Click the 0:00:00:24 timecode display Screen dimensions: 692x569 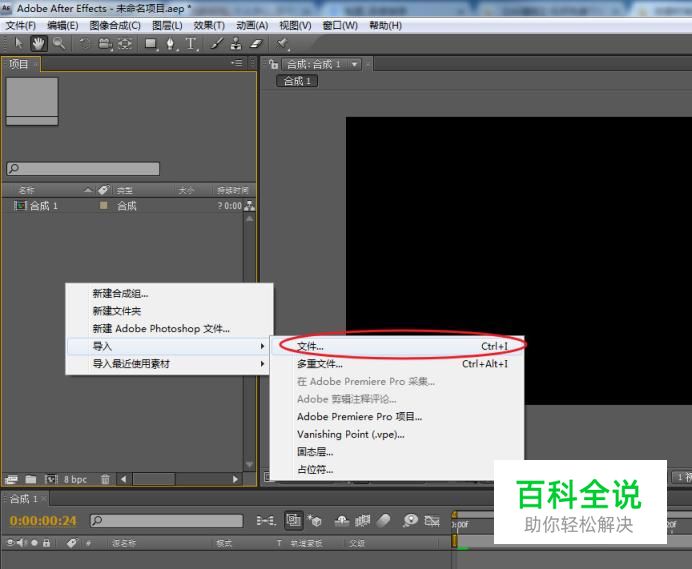[x=43, y=521]
